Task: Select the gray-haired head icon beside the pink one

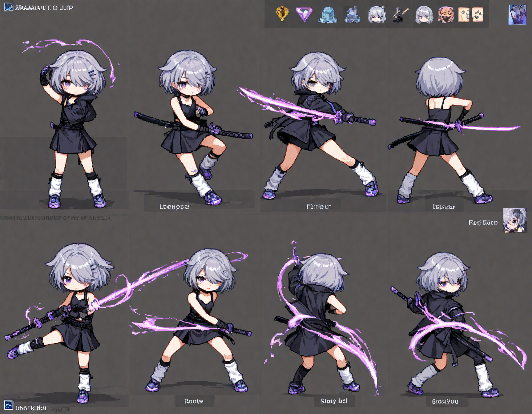Action: (x=424, y=15)
